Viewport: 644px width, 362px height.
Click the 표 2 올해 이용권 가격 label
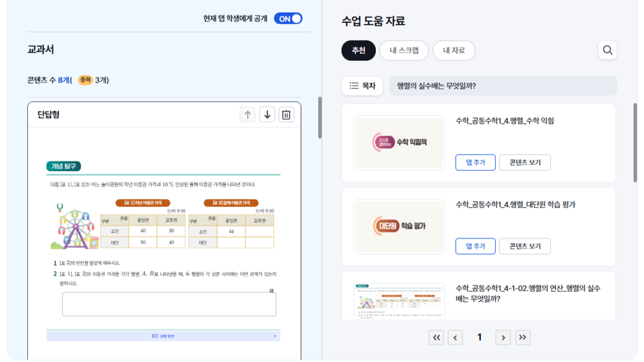click(x=231, y=203)
